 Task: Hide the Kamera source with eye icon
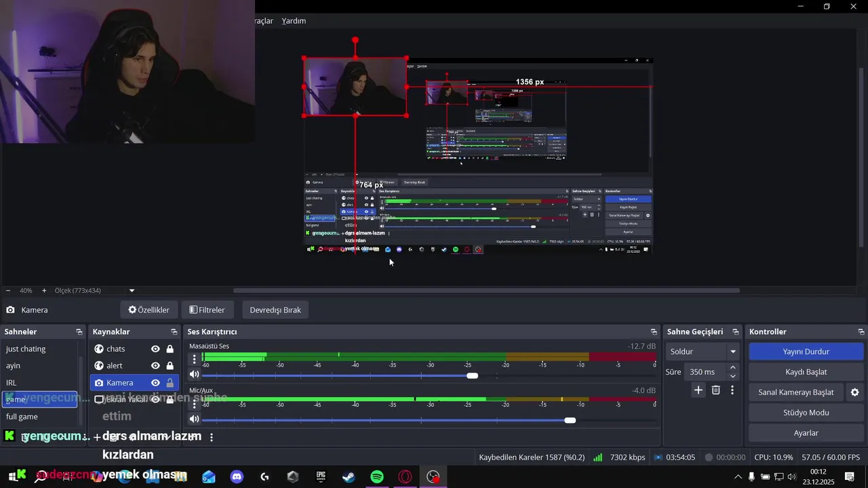[x=155, y=383]
